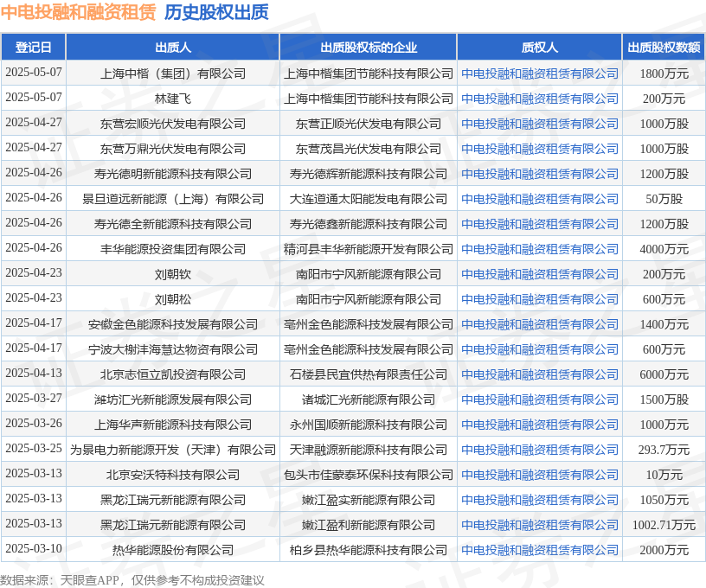Open 质权人 link in 东营万鼎光伏发电有限公司 row

(539, 149)
